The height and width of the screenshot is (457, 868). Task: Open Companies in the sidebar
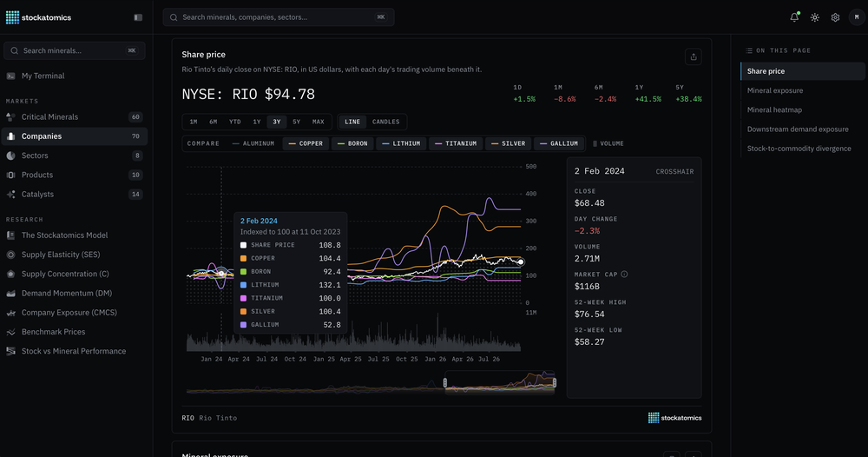coord(74,136)
